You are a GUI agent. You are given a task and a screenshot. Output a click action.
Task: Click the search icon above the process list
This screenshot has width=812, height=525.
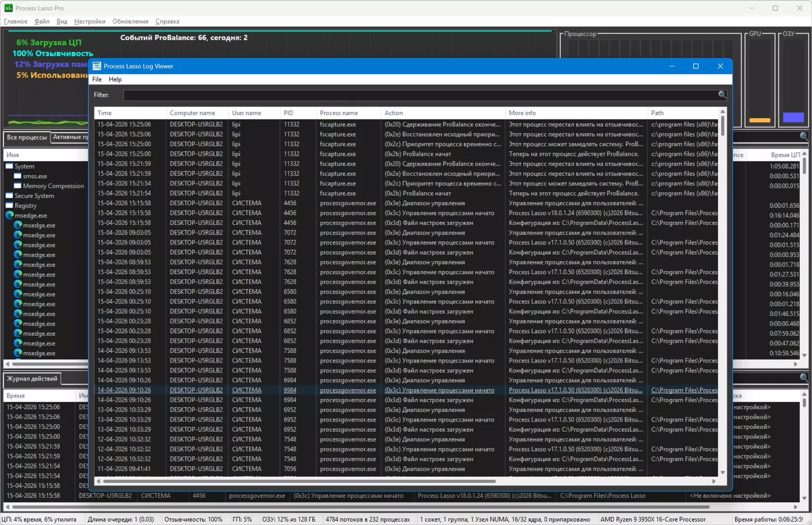point(803,136)
